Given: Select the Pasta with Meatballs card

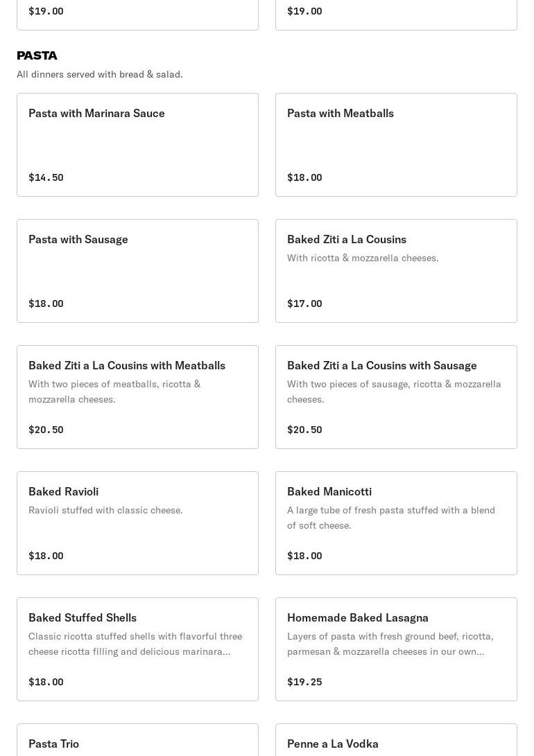Looking at the screenshot, I should pyautogui.click(x=396, y=144).
